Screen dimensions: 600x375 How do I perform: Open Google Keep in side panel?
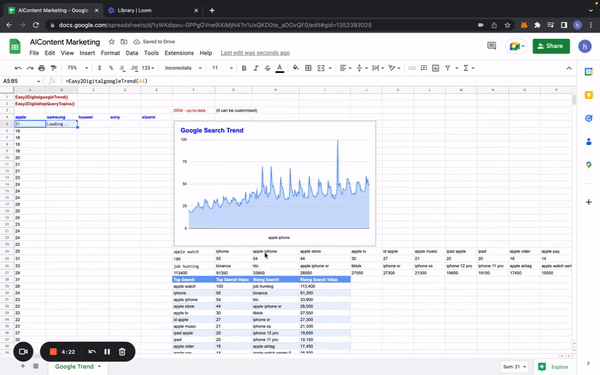(589, 95)
